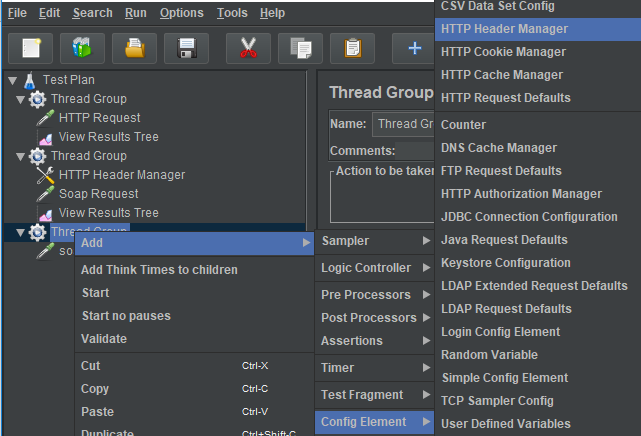Click the Copy toolbar icon

pos(300,48)
